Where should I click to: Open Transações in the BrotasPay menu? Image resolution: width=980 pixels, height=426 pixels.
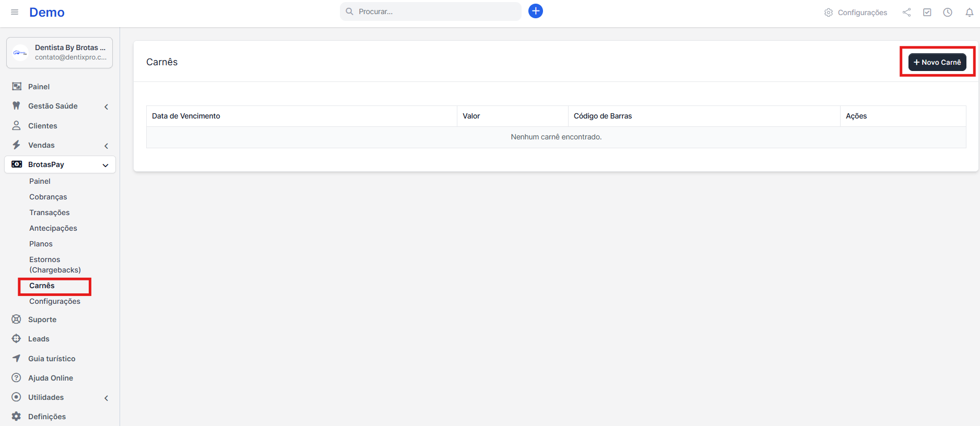(49, 212)
